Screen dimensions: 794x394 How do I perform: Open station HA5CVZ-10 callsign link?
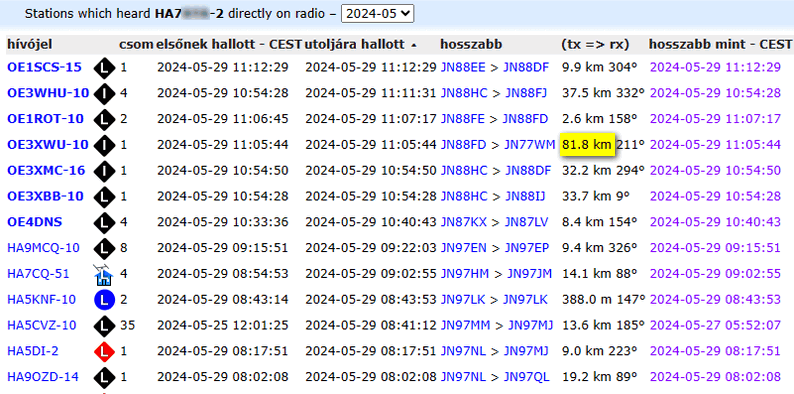point(42,325)
